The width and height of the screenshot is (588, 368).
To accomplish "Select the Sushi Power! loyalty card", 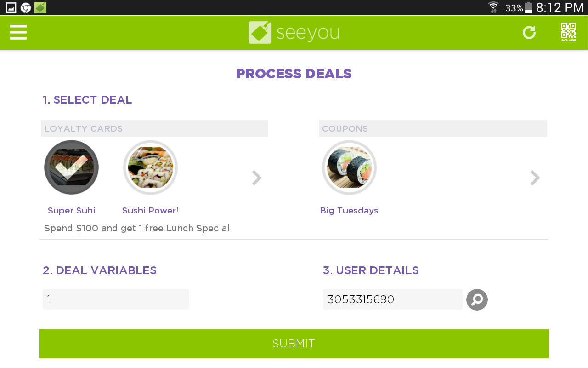I will (x=150, y=167).
